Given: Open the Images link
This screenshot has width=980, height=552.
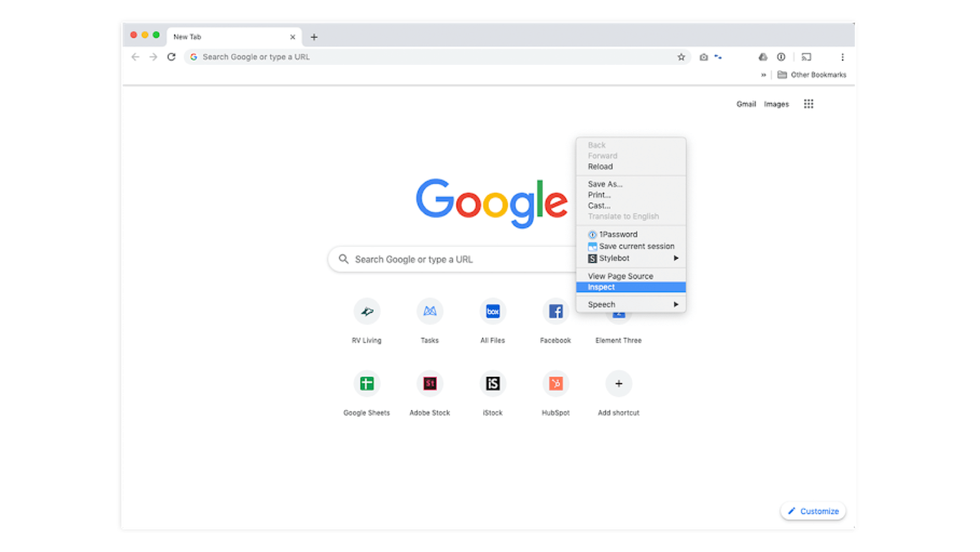Looking at the screenshot, I should [776, 104].
